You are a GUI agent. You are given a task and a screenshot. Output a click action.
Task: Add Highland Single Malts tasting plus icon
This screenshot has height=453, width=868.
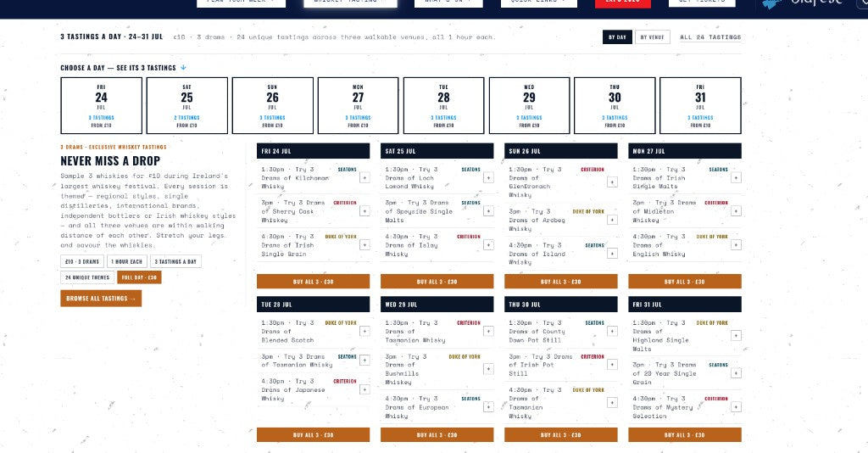(737, 336)
